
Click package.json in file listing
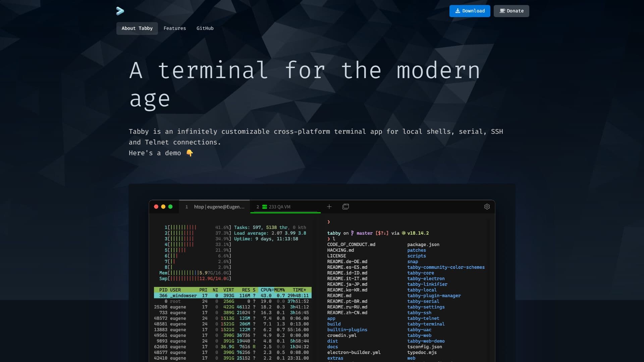[423, 244]
